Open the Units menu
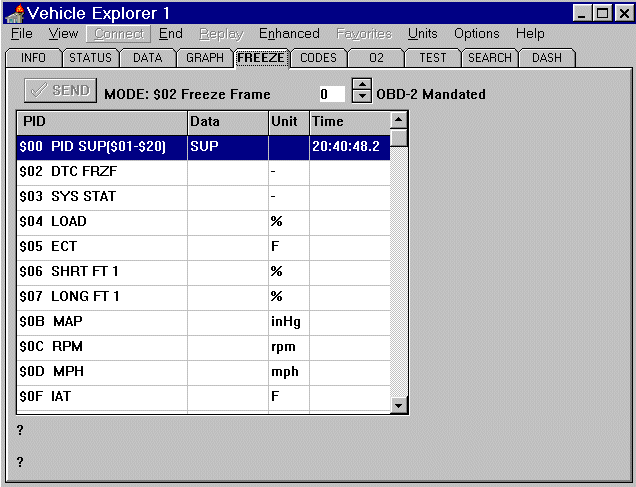 point(422,34)
